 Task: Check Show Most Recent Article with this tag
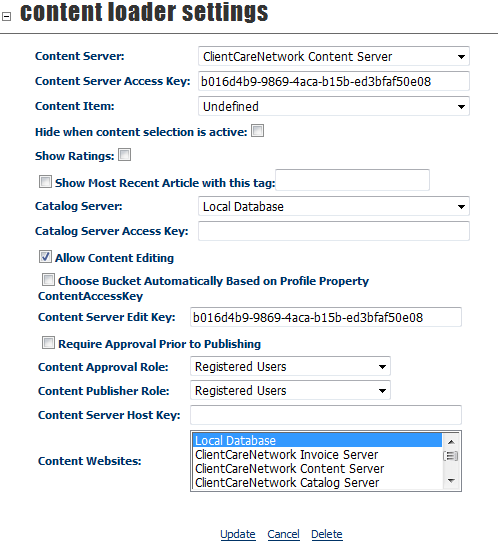(x=45, y=182)
